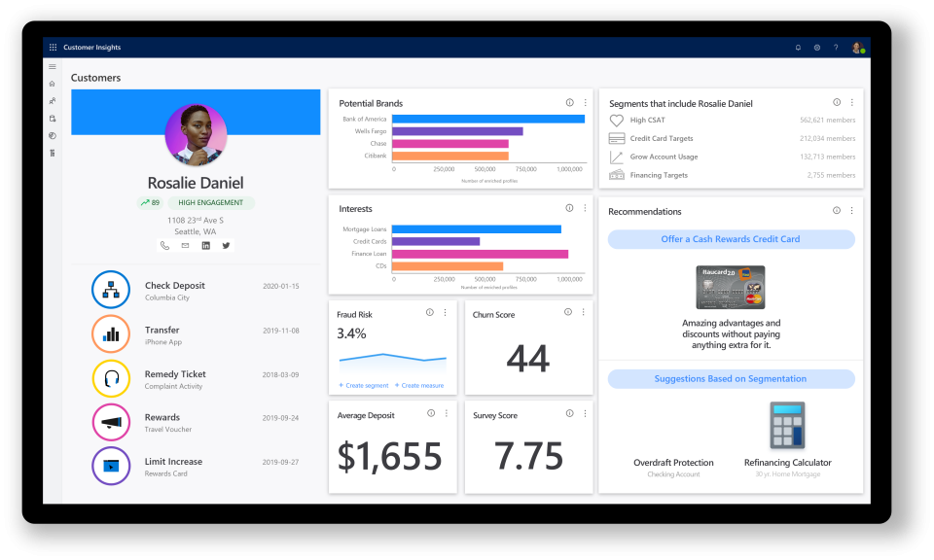Open more options for Recommendations card
934x560 pixels.
click(852, 211)
